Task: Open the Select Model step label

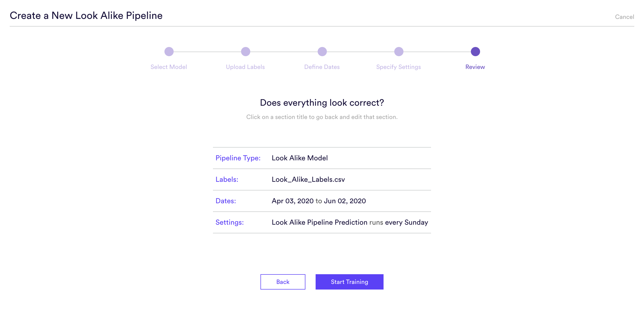Action: (x=169, y=67)
